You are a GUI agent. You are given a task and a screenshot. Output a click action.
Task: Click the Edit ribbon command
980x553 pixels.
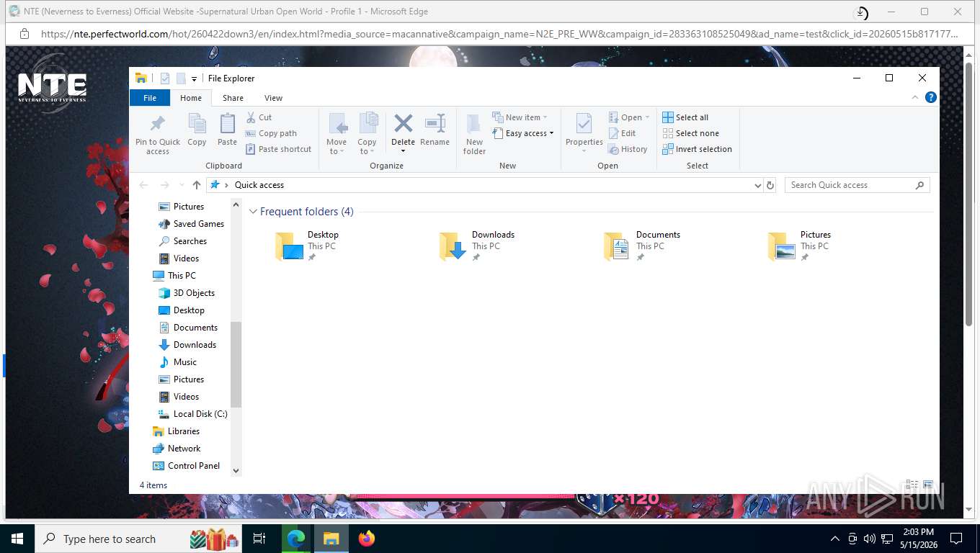point(622,133)
